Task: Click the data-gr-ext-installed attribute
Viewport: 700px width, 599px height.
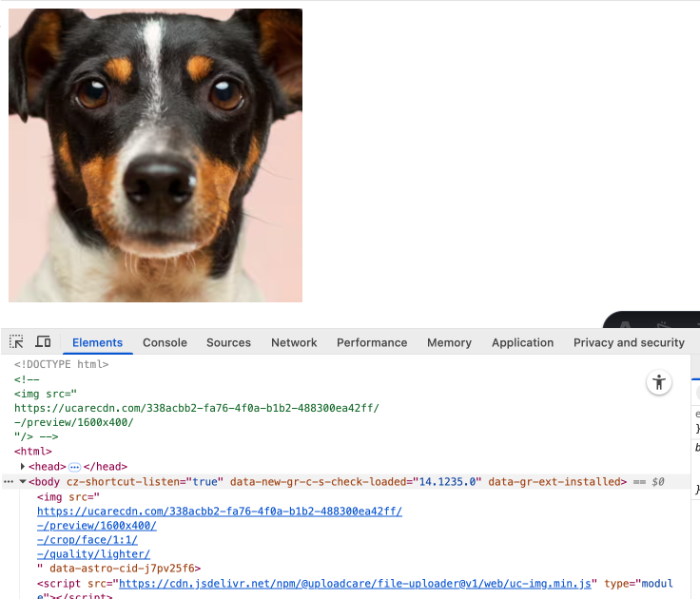Action: point(554,482)
